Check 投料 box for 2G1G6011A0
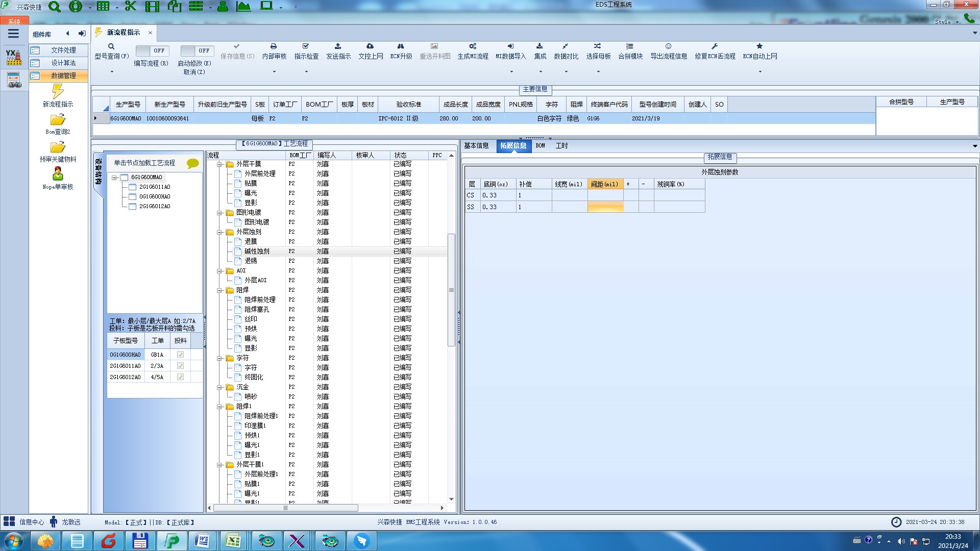980x551 pixels. 180,366
